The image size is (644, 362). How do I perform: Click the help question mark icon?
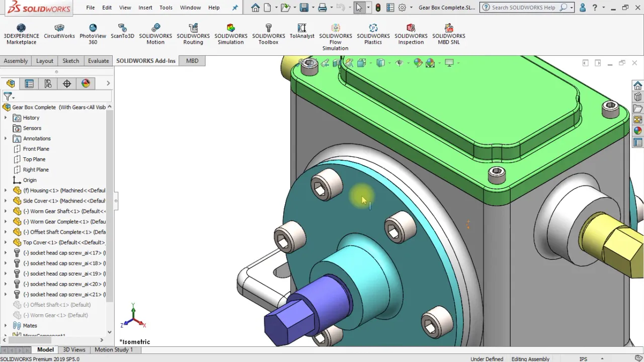coord(596,8)
